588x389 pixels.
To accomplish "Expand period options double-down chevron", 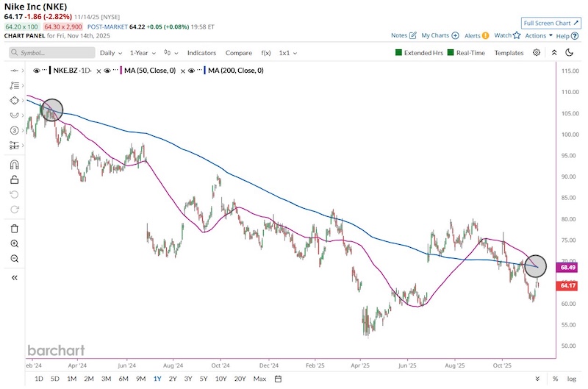I will coord(537,379).
